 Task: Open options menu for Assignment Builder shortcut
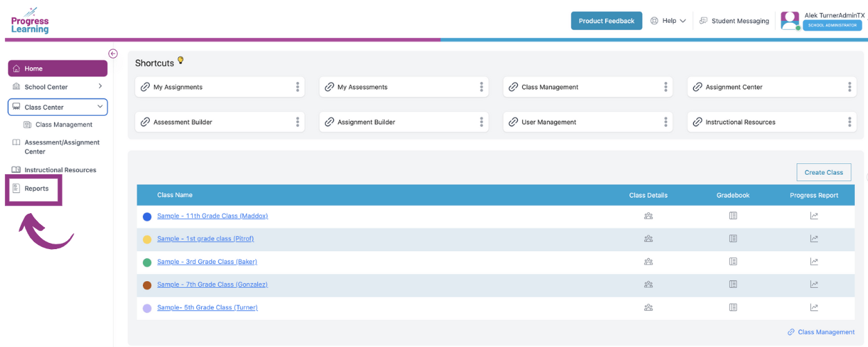tap(481, 121)
